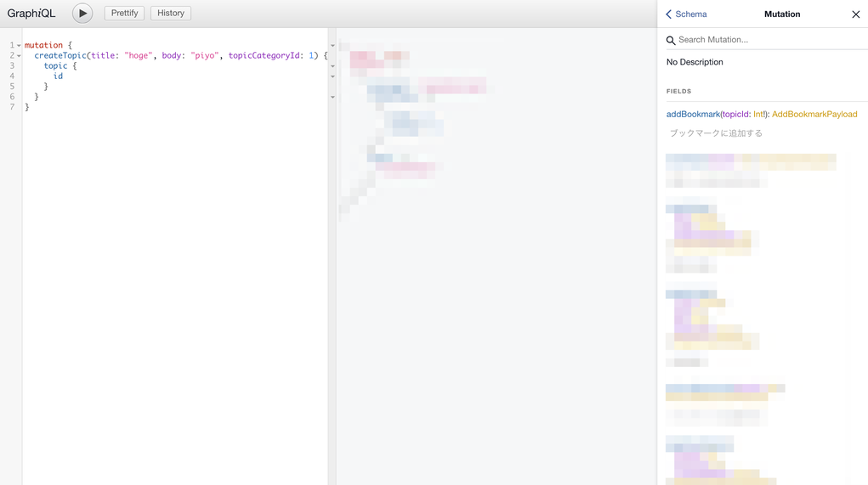868x485 pixels.
Task: Click line number 7 in the gutter
Action: (x=12, y=107)
